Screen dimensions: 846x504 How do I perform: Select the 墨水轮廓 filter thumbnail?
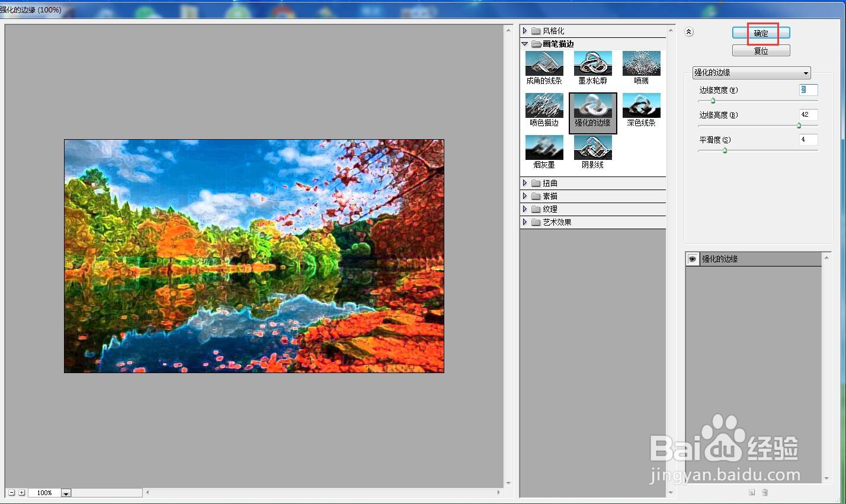592,68
